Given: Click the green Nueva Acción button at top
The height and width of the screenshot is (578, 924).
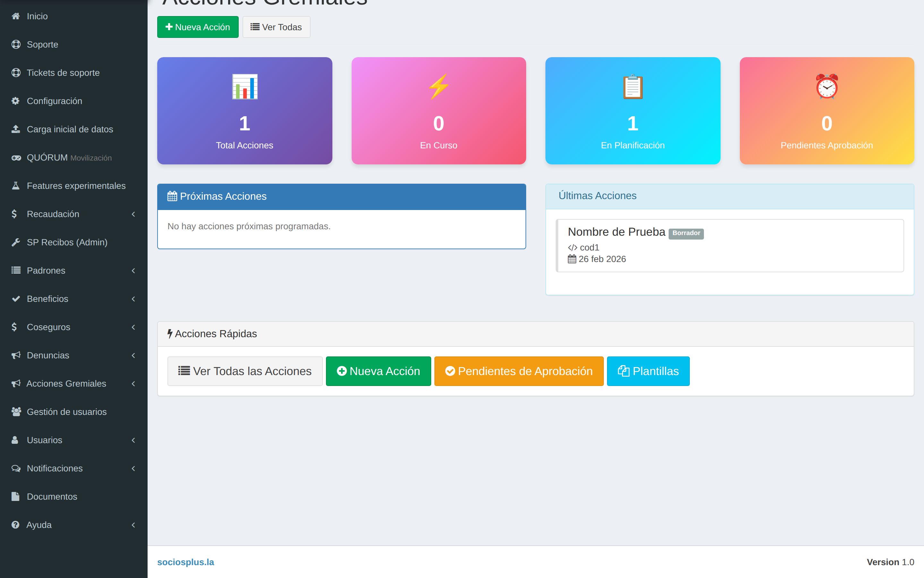Looking at the screenshot, I should [x=198, y=27].
